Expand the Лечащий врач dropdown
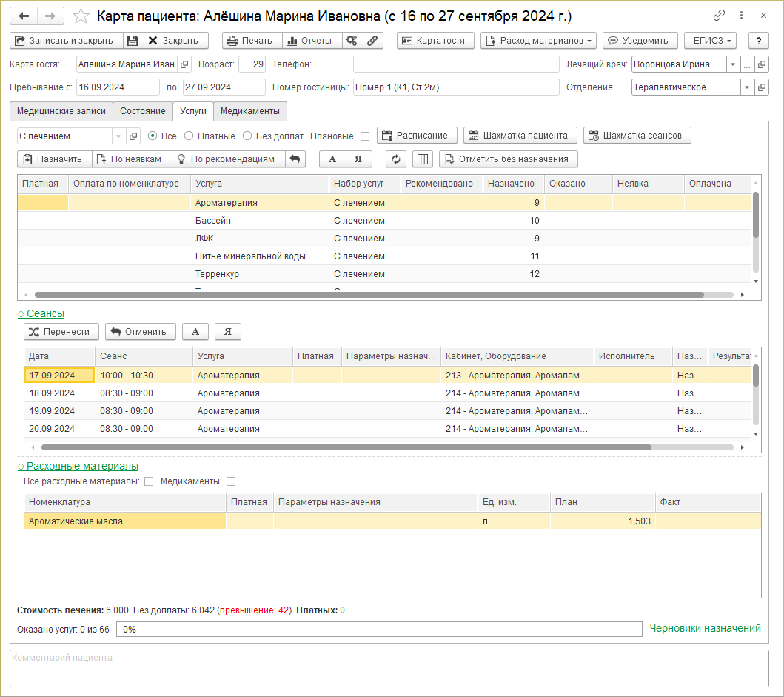 tap(732, 64)
